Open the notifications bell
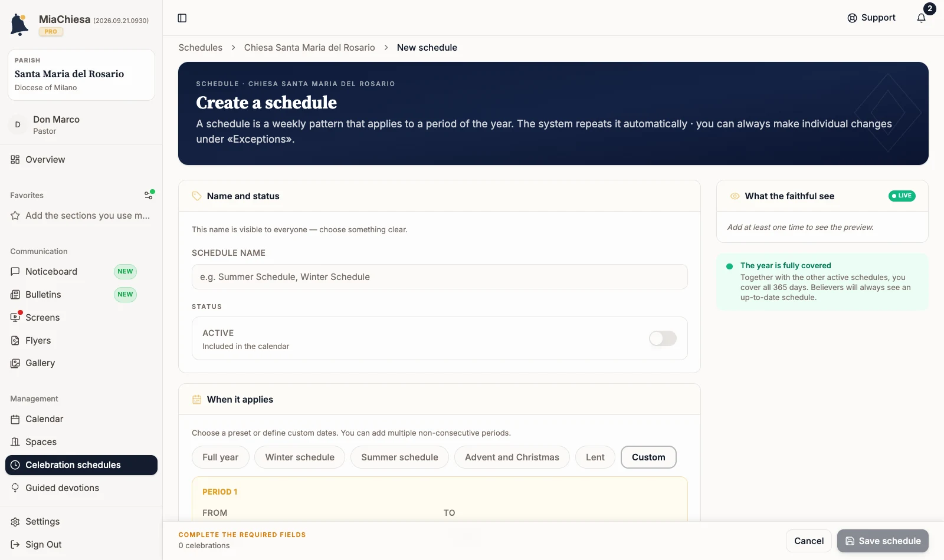This screenshot has height=560, width=944. click(922, 18)
